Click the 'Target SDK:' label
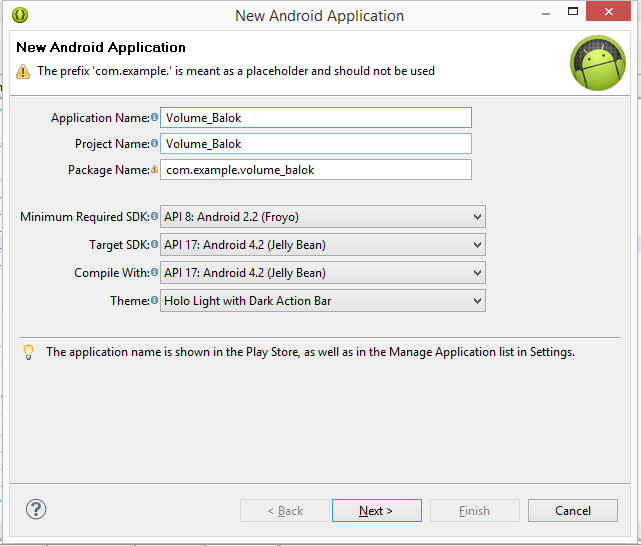Screen dimensions: 641x546 point(119,245)
